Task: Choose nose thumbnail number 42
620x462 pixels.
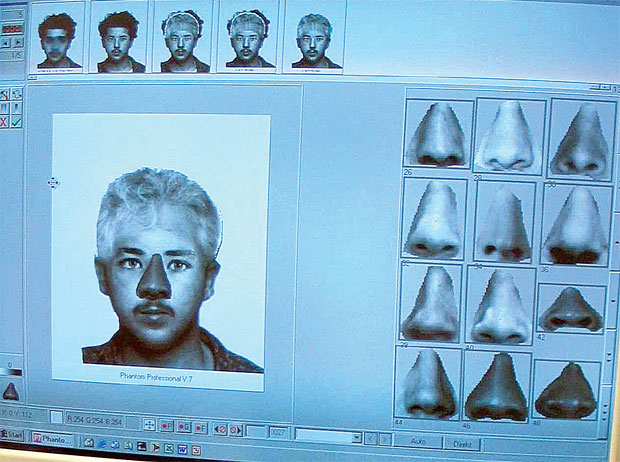Action: (x=571, y=309)
